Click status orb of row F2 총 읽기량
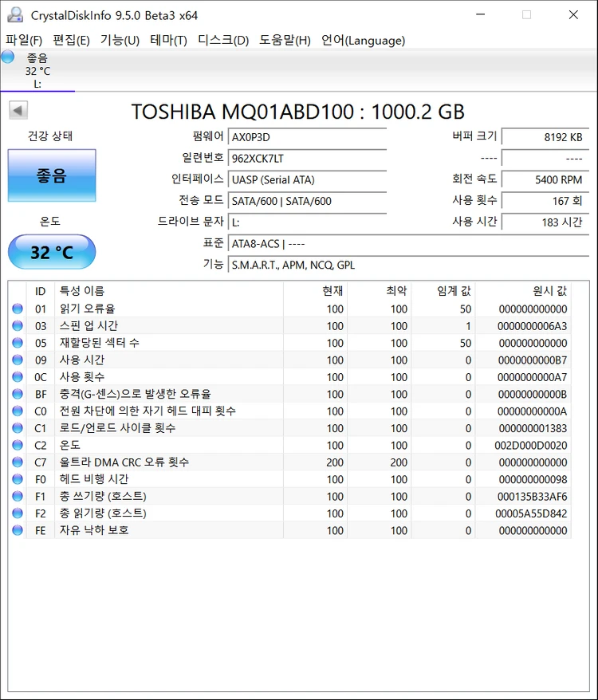 (x=18, y=513)
